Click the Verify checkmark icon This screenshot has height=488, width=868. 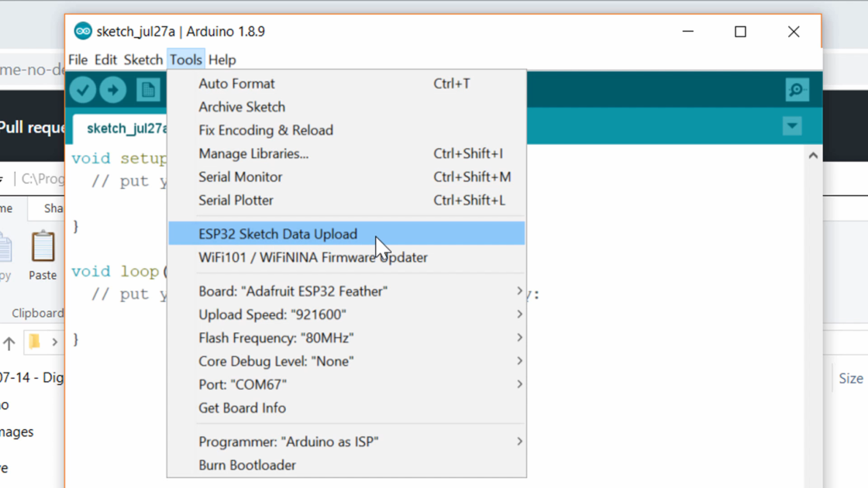(x=83, y=91)
